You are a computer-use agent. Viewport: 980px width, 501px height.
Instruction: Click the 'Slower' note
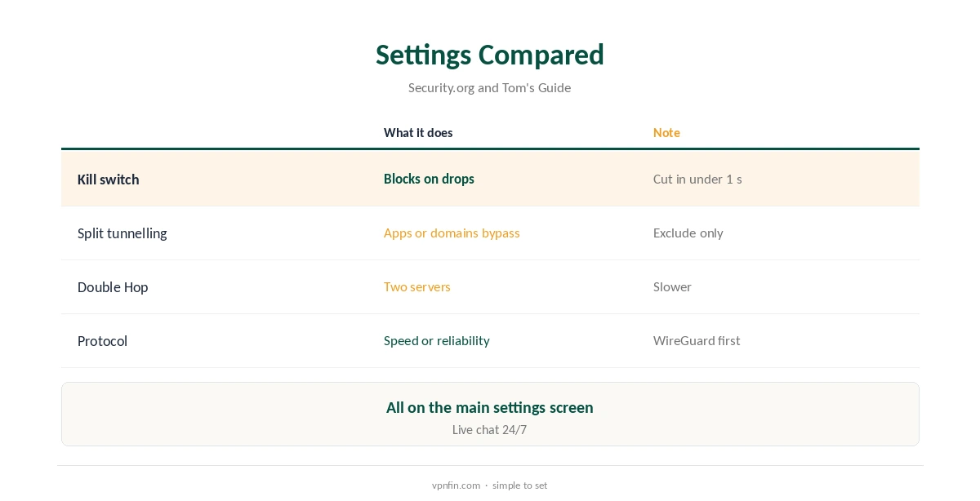point(672,286)
